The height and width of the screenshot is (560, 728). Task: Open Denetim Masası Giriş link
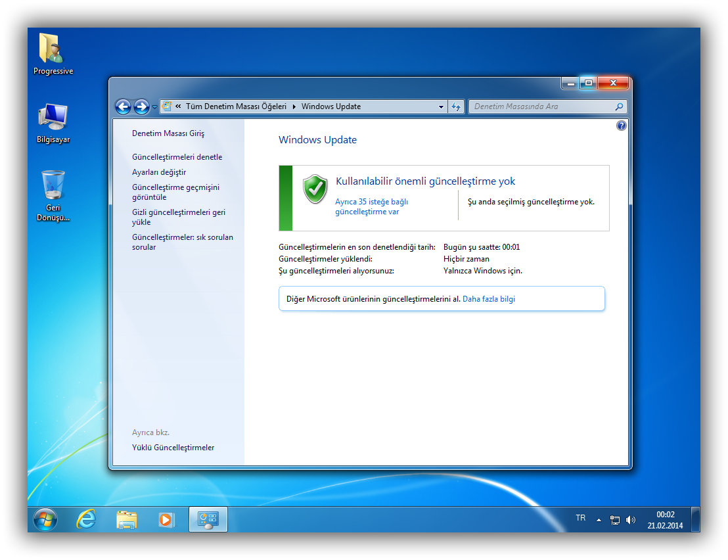[168, 133]
